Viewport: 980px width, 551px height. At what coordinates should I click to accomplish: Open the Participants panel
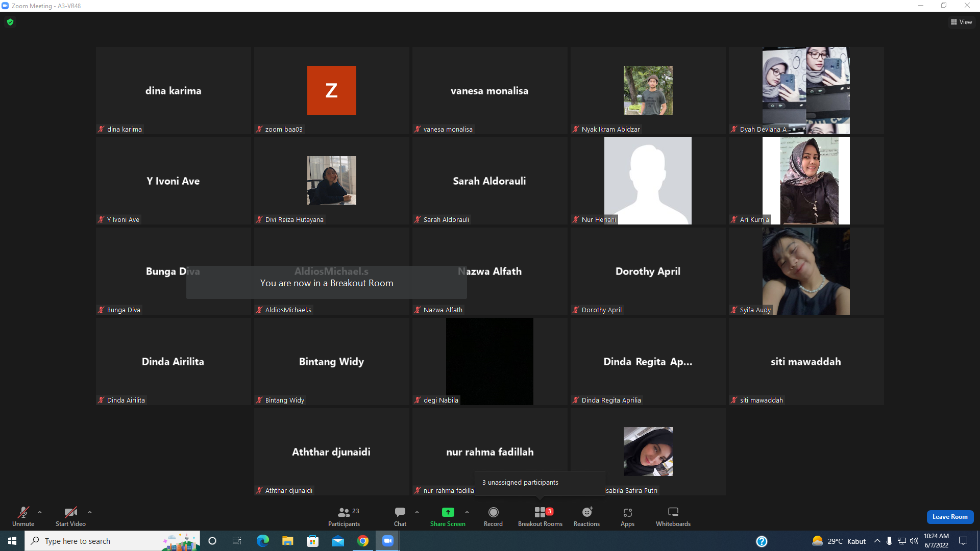coord(344,516)
